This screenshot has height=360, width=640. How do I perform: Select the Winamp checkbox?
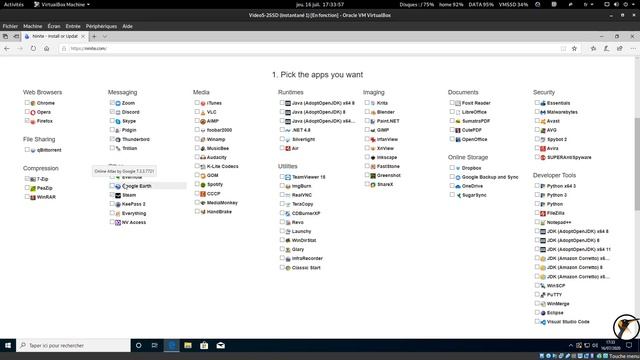197,139
